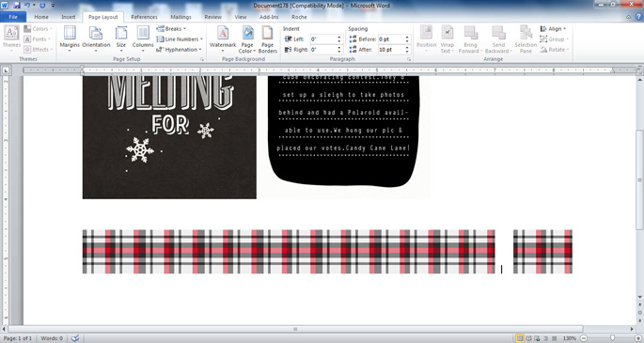Open the File tab

point(13,17)
